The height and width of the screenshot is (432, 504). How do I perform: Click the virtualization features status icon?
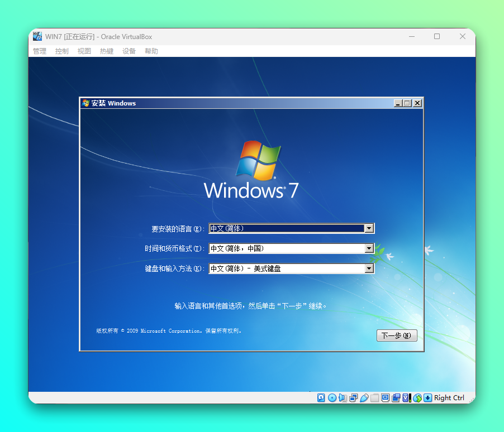point(406,397)
